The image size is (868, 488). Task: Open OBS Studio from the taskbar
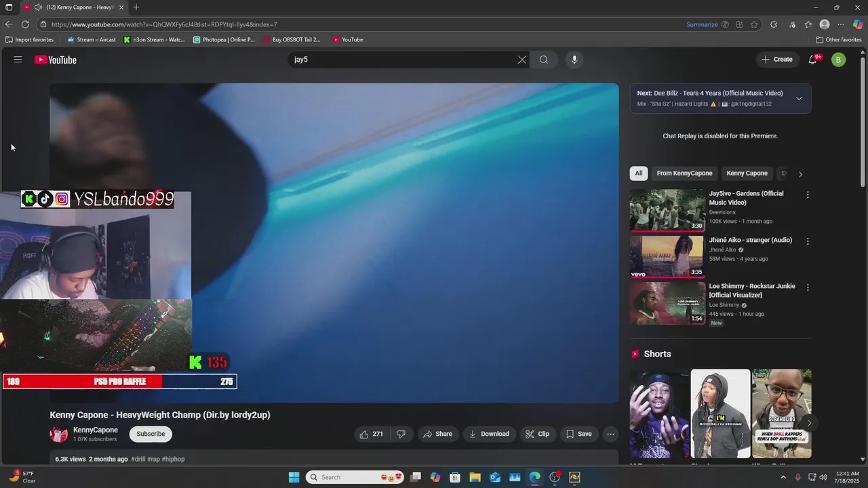click(x=555, y=477)
